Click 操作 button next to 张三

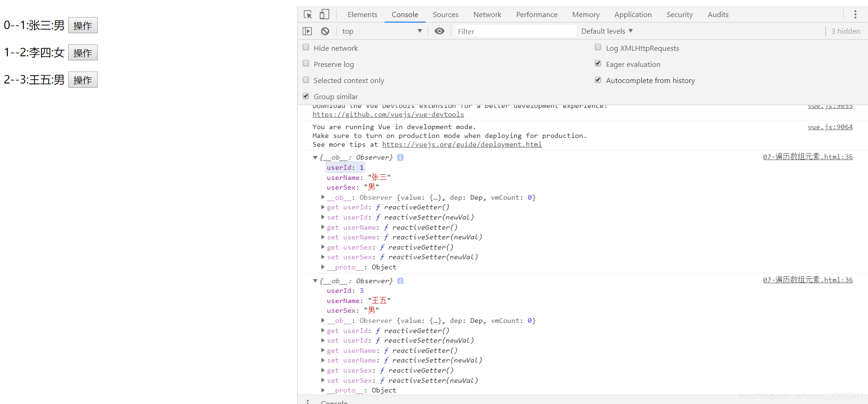coord(83,25)
